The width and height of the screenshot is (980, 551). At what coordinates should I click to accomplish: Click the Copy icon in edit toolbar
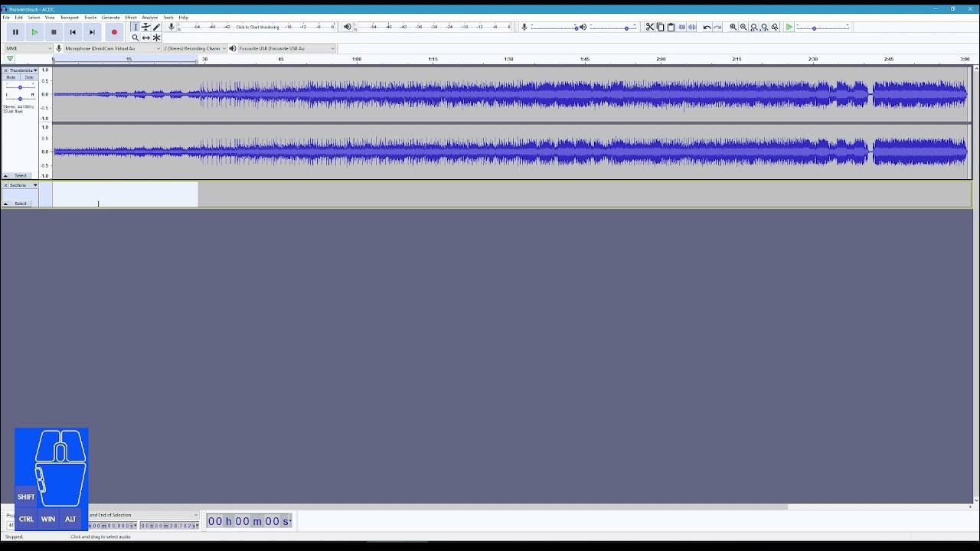point(661,27)
